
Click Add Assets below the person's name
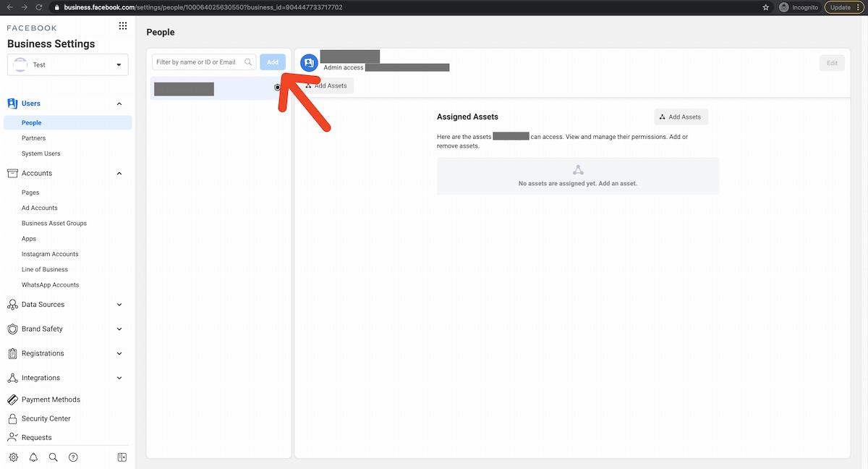click(x=326, y=85)
